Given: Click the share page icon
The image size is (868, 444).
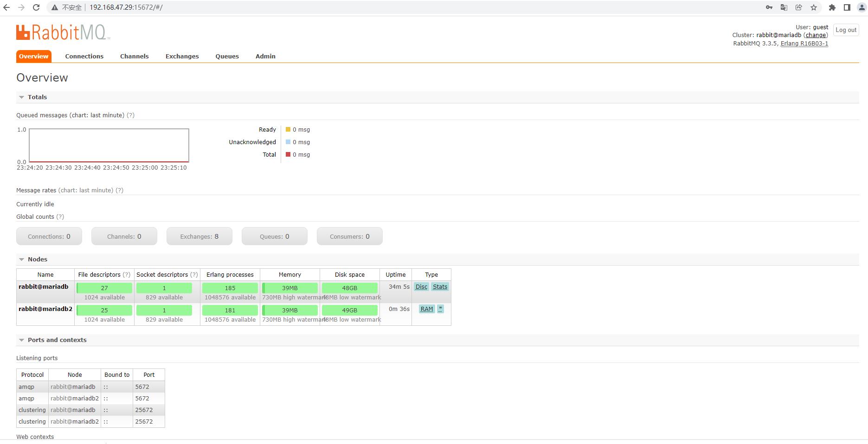Looking at the screenshot, I should point(799,7).
